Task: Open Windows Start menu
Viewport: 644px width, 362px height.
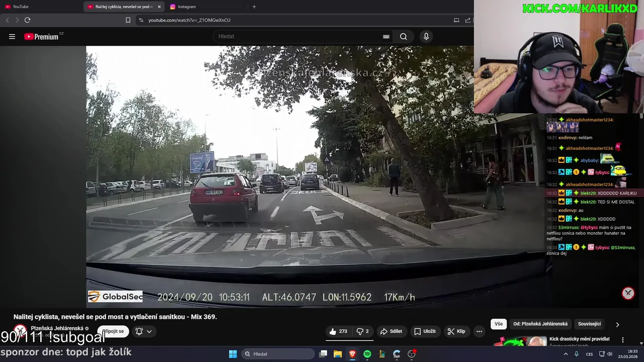Action: tap(233, 354)
